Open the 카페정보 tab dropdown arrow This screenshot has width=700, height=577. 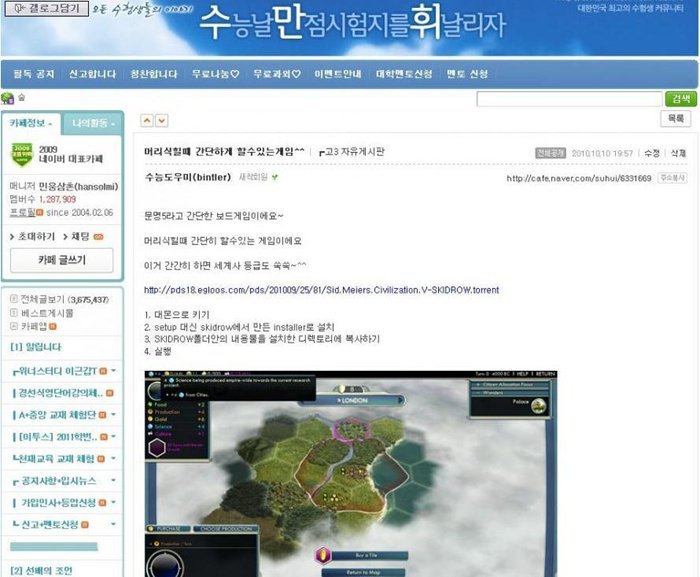click(50, 124)
